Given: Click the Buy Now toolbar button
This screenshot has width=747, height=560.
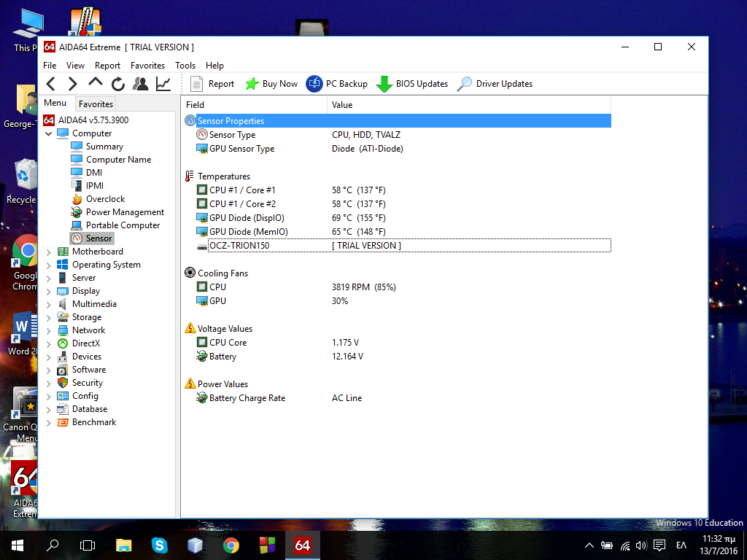Looking at the screenshot, I should (271, 84).
